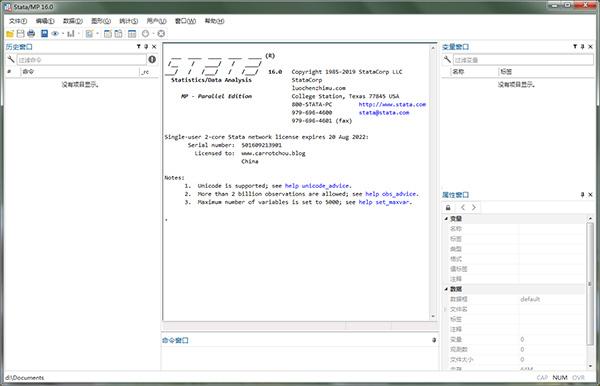The image size is (600, 386).
Task: Expand the 文件名 row in properties
Action: (446, 309)
